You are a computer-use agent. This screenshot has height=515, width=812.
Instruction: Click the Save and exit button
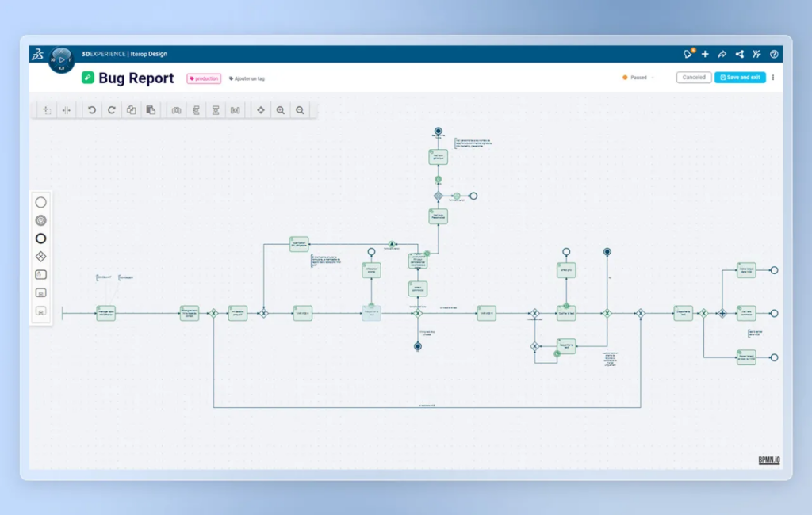coord(740,78)
